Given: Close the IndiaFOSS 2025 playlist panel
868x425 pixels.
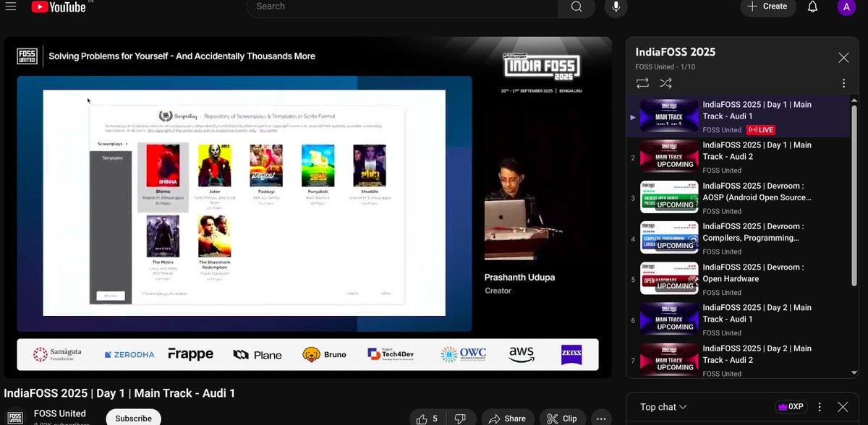Looking at the screenshot, I should point(843,58).
